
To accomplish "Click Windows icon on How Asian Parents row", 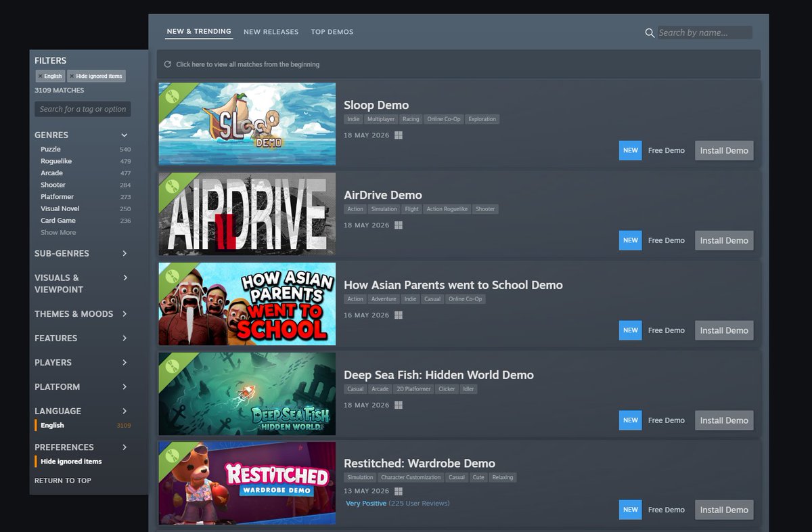I will 399,315.
